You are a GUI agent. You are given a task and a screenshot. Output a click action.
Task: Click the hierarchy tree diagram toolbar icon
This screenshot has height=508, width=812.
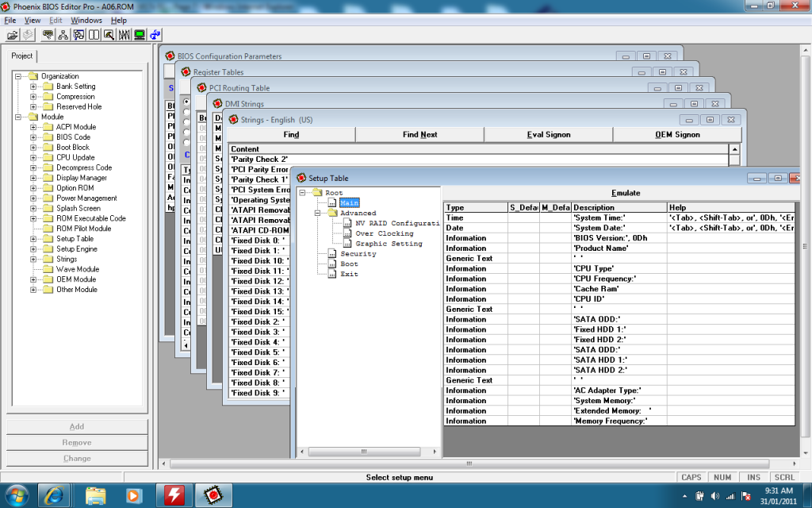(x=63, y=35)
